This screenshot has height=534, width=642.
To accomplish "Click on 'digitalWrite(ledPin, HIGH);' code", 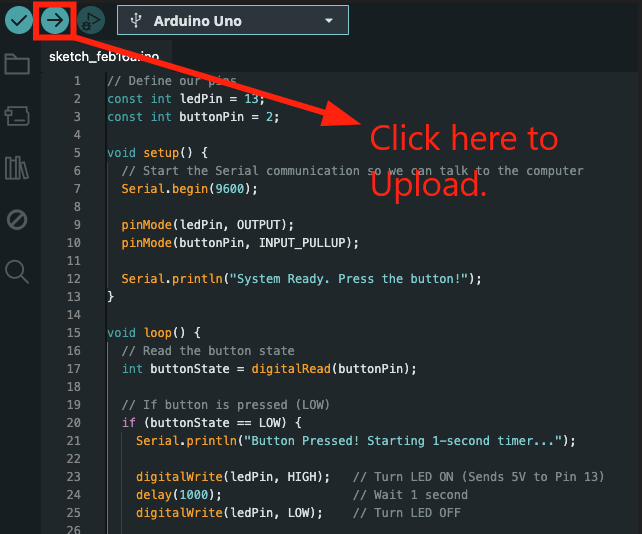I will pos(233,477).
